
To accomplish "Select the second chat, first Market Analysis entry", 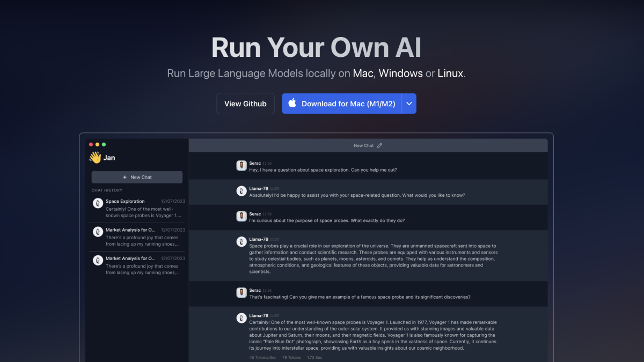I will click(x=138, y=237).
